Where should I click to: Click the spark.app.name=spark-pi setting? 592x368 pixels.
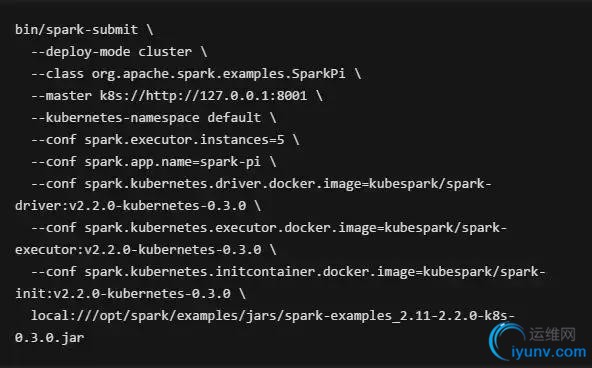pos(173,162)
